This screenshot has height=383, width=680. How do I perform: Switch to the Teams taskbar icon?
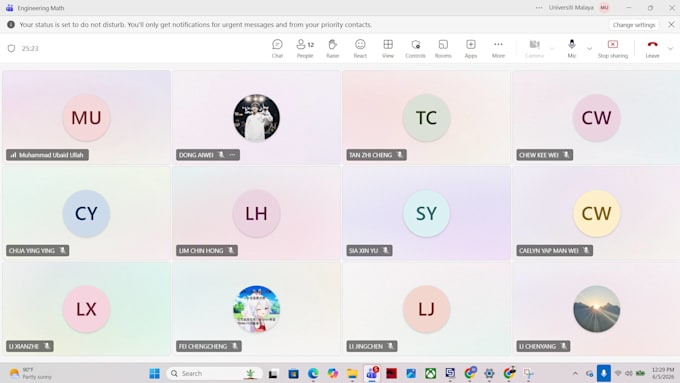(x=372, y=373)
